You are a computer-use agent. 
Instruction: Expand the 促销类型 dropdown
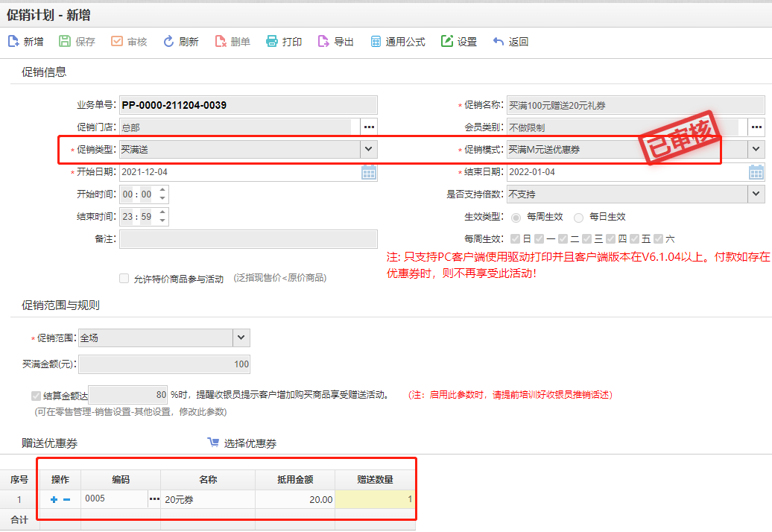click(369, 149)
